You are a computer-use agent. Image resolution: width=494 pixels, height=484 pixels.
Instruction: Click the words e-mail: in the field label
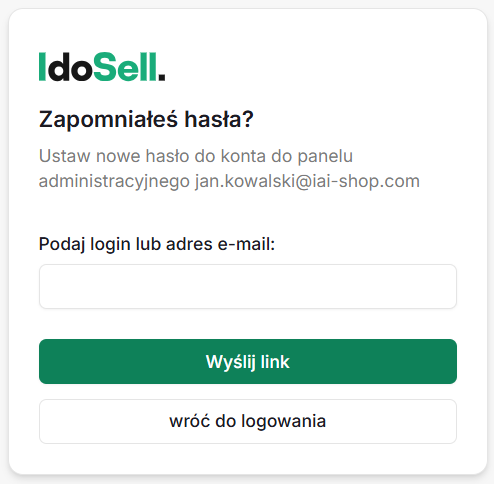[246, 244]
